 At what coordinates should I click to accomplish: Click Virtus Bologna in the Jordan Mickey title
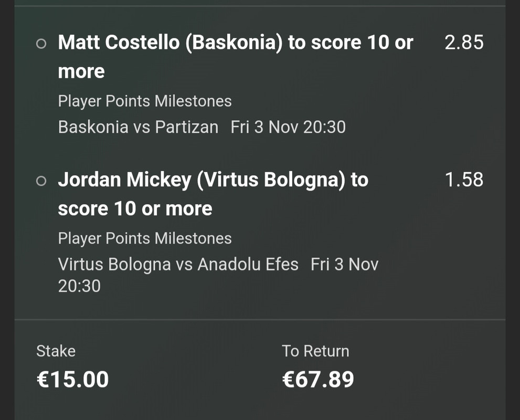pos(273,180)
